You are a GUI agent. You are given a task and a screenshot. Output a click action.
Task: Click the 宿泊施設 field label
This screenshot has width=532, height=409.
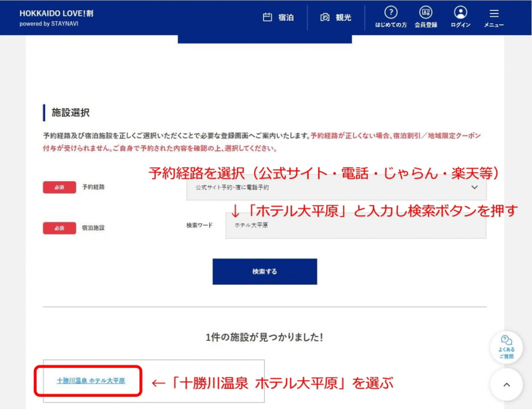point(94,228)
